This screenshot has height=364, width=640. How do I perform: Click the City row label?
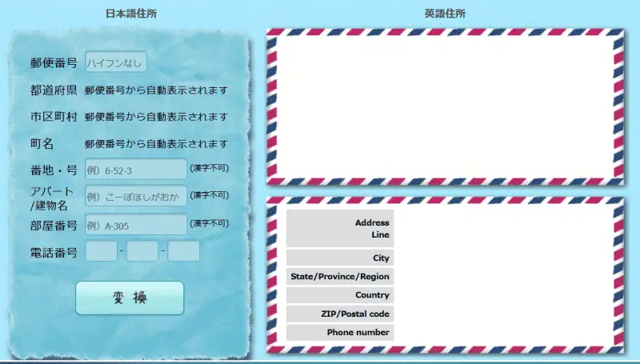340,258
